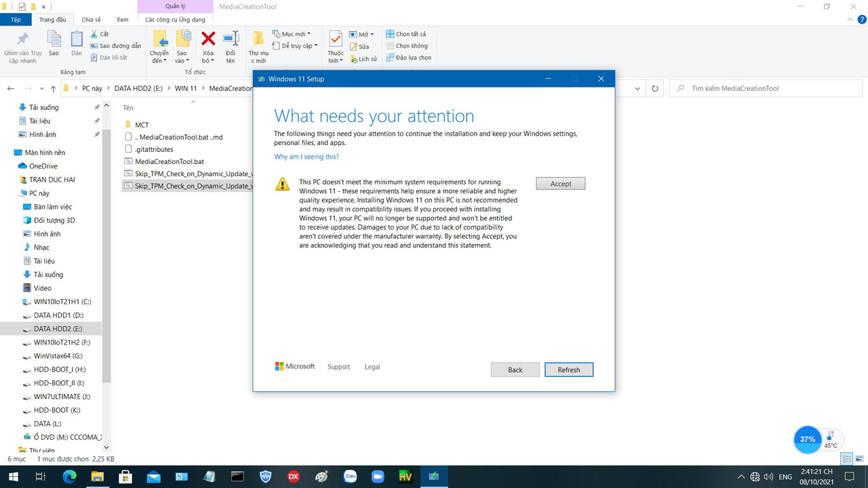This screenshot has width=868, height=488.
Task: Open Microsoft Store from the taskbar
Action: [125, 476]
